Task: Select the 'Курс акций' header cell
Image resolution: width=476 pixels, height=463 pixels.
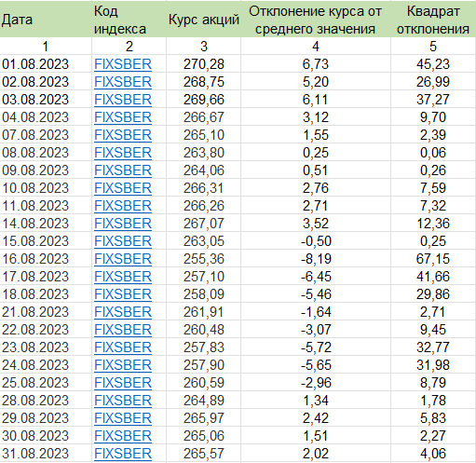Action: (203, 20)
